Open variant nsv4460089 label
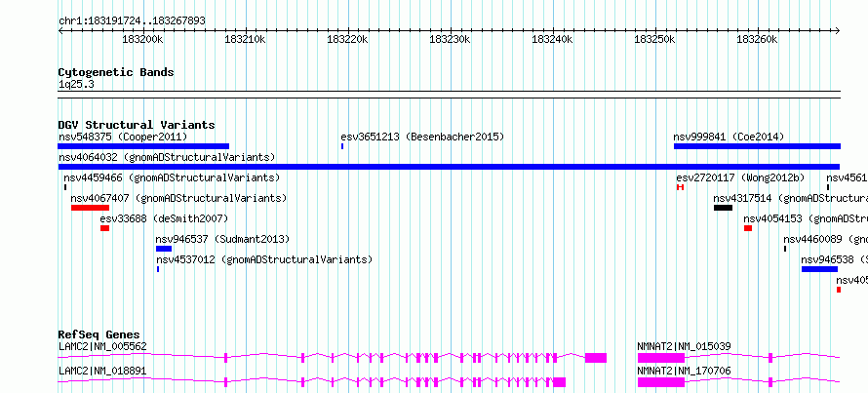 pos(825,239)
